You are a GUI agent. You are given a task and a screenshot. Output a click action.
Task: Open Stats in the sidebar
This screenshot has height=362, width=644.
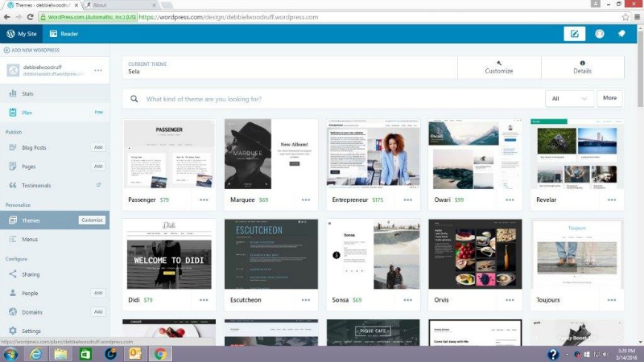point(27,93)
